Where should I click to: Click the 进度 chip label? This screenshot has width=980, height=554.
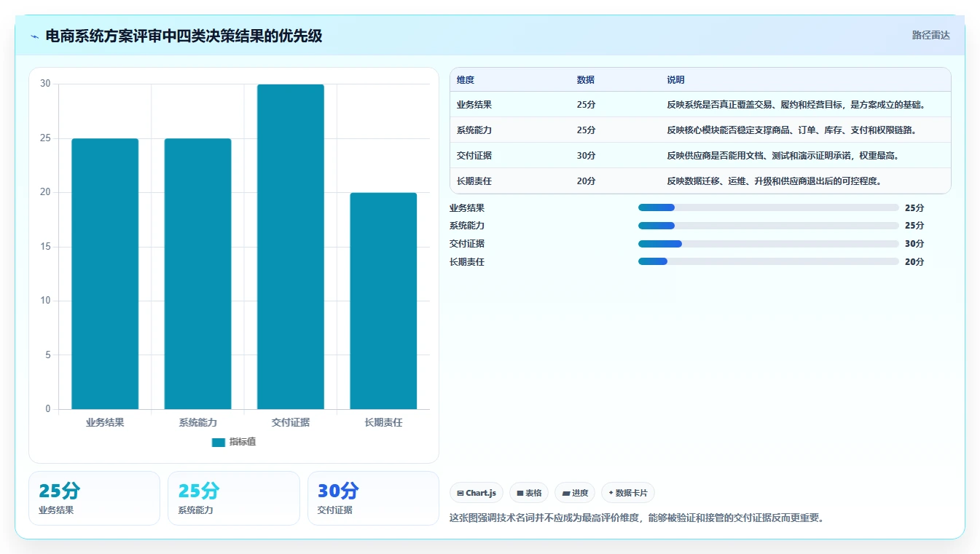[x=580, y=493]
